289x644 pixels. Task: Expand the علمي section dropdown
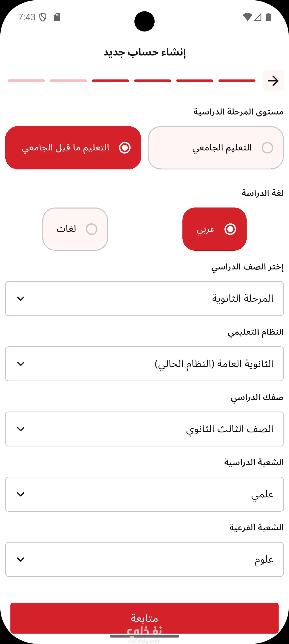click(x=144, y=494)
